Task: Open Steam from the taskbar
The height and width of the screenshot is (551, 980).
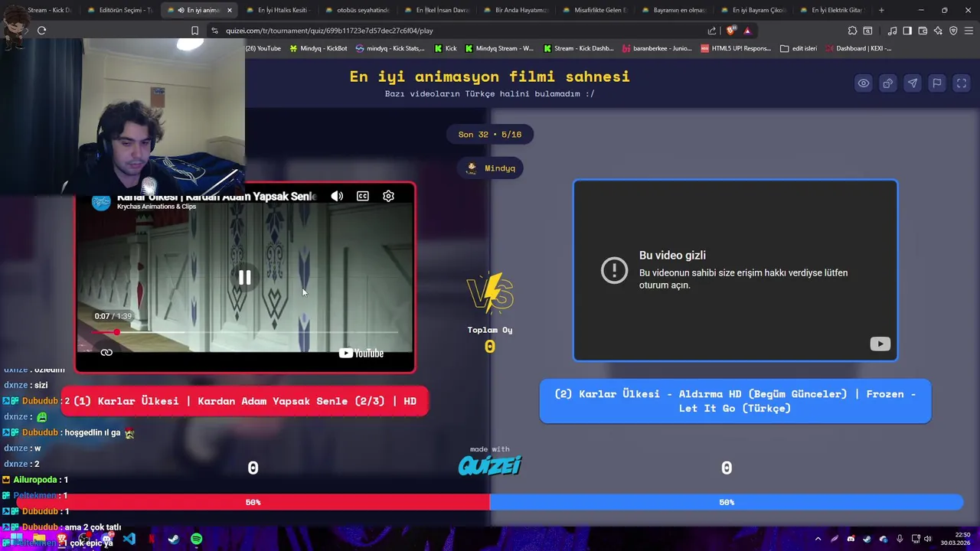Action: coord(174,540)
